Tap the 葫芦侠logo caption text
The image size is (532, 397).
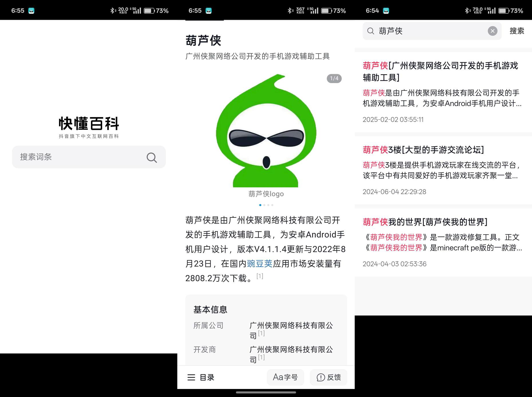click(x=266, y=194)
